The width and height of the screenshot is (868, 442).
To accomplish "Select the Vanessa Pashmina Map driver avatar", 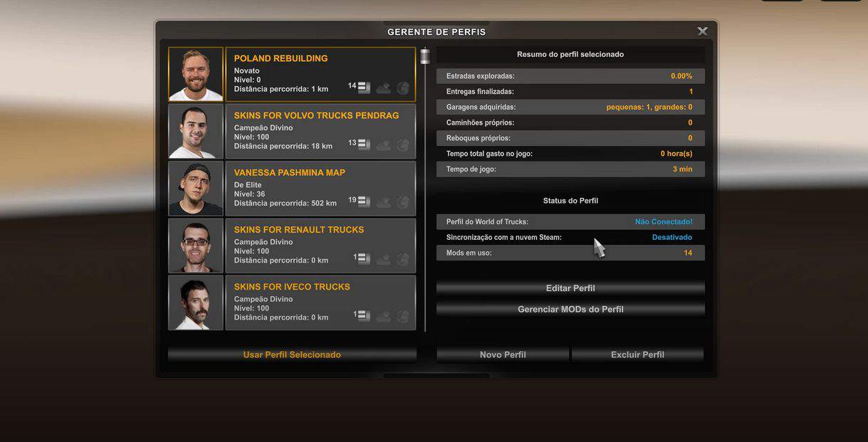I will (196, 189).
